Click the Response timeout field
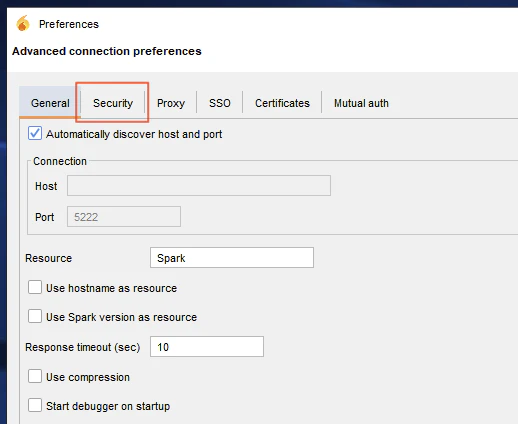The width and height of the screenshot is (518, 424). (x=207, y=347)
